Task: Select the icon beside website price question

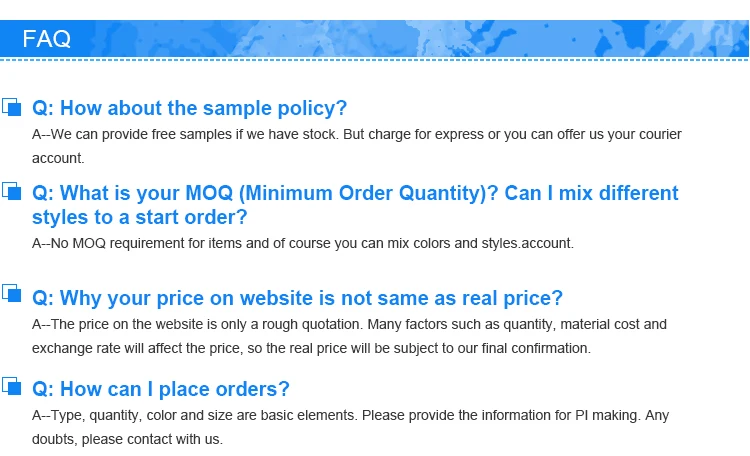Action: coord(11,293)
